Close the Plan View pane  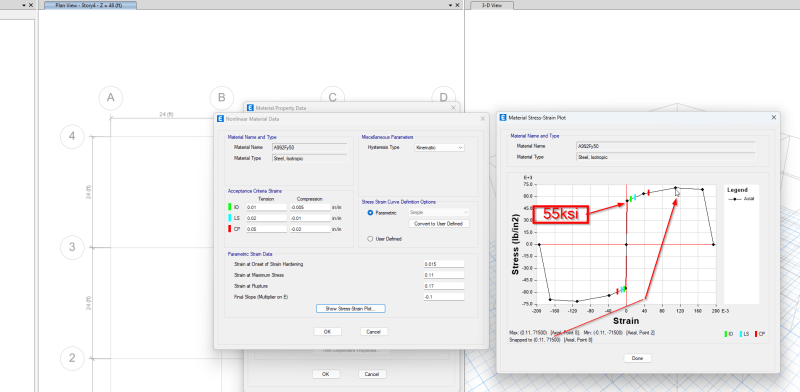point(458,5)
